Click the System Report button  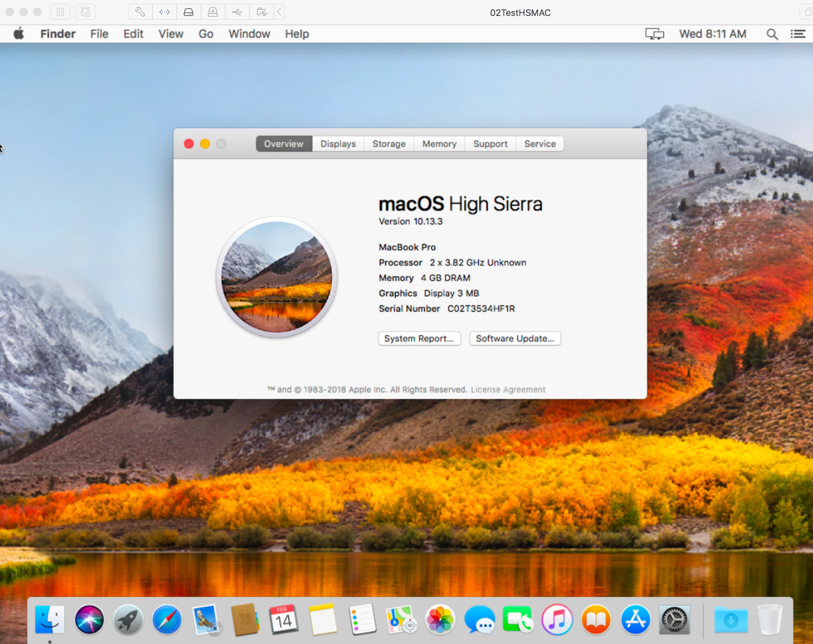(x=419, y=338)
